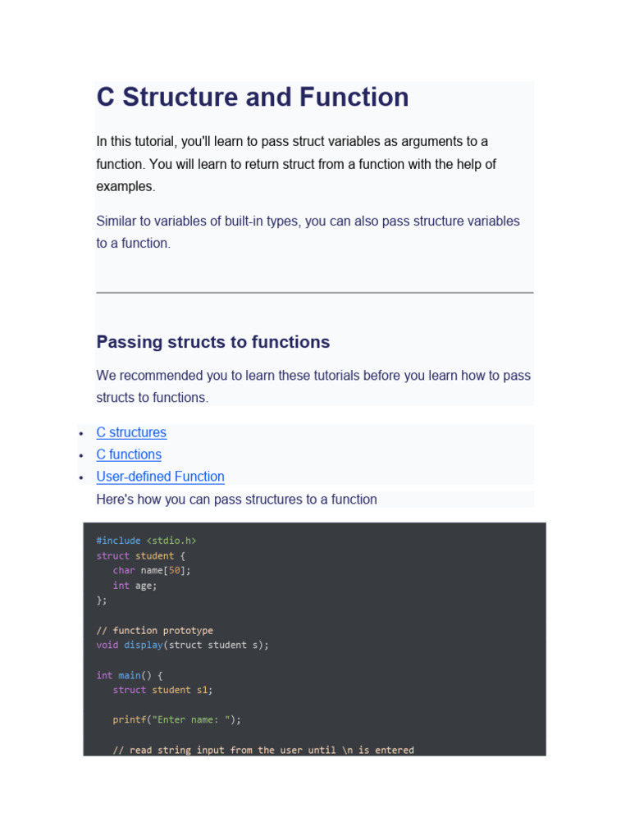Open the C functions link
Screen dimensions: 630x840
(129, 454)
